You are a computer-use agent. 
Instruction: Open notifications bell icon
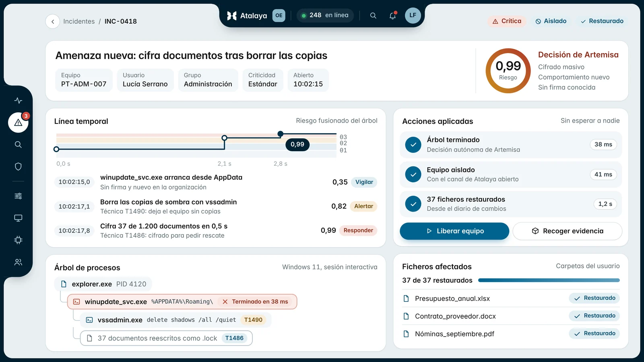(392, 16)
